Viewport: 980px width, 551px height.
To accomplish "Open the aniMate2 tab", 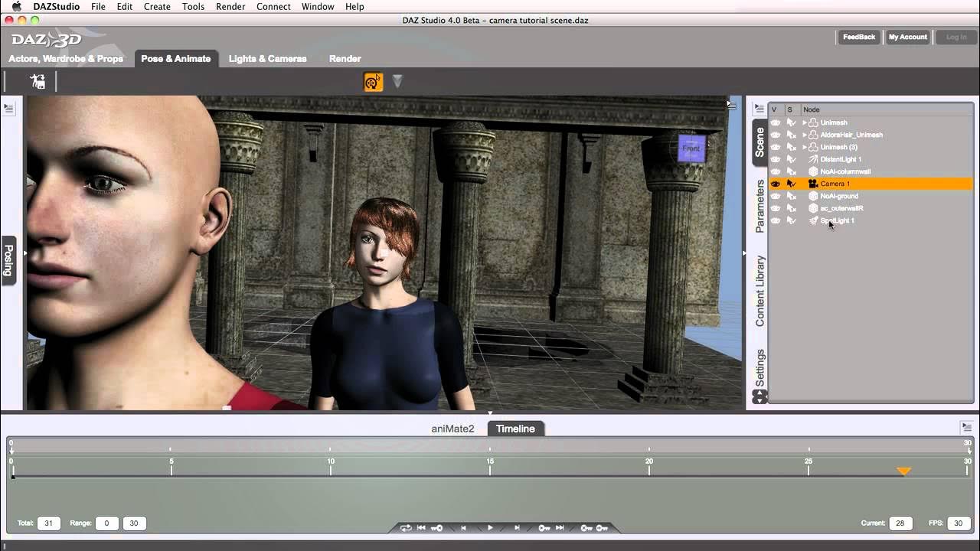I will [x=452, y=429].
